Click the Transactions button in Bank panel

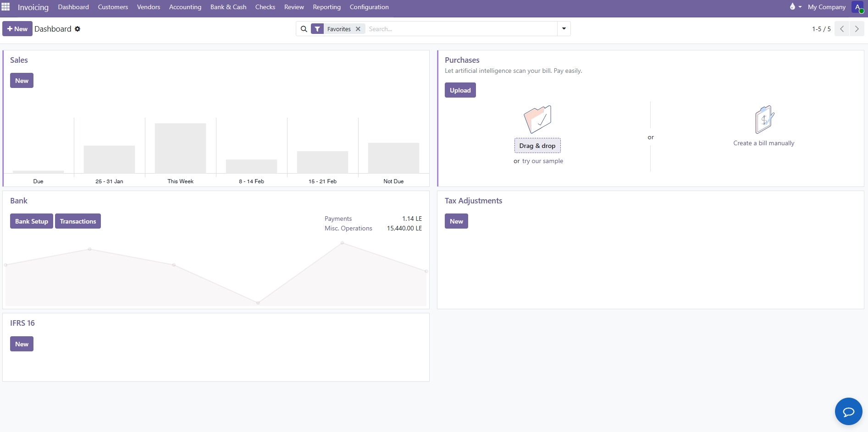[77, 221]
